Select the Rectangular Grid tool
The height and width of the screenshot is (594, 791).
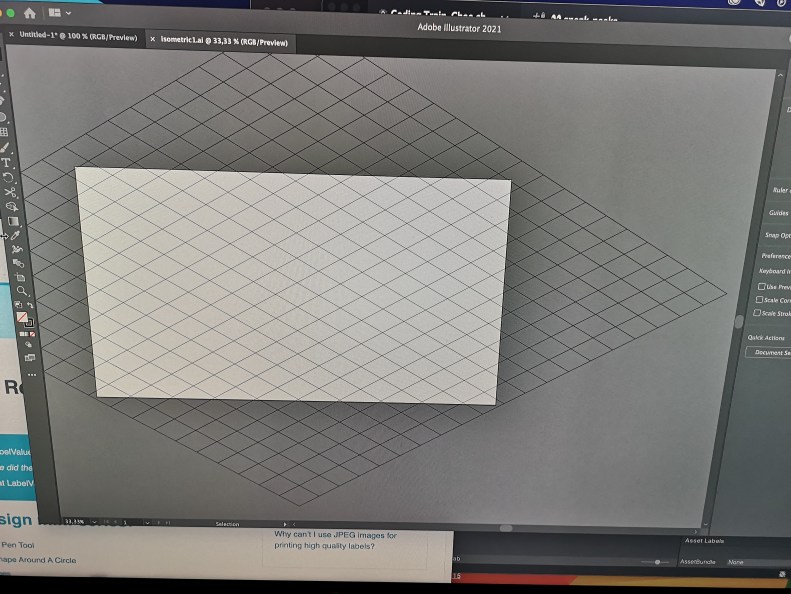[5, 131]
